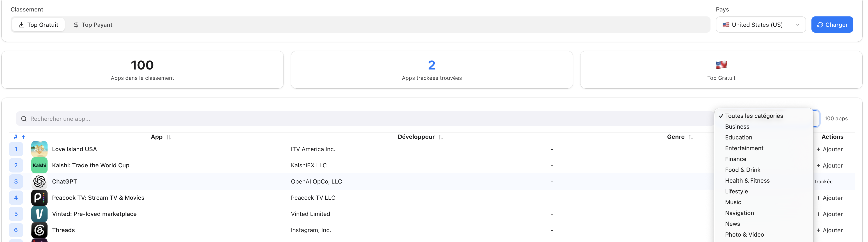Click developer name ITV America Inc.
The image size is (868, 242).
tap(313, 149)
